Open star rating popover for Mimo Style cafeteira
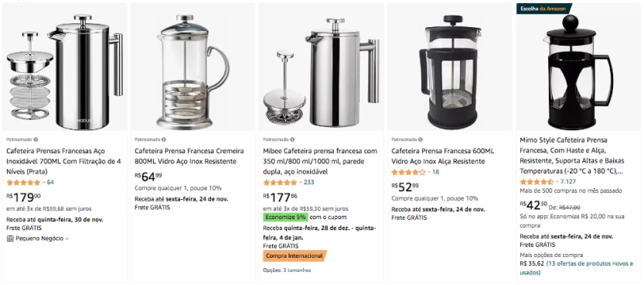The height and width of the screenshot is (285, 644). [537, 181]
